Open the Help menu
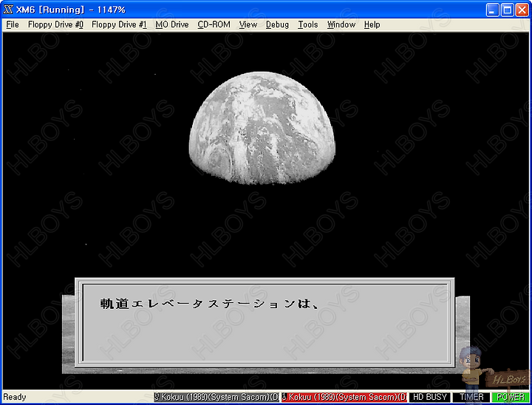The height and width of the screenshot is (405, 532). pos(372,24)
